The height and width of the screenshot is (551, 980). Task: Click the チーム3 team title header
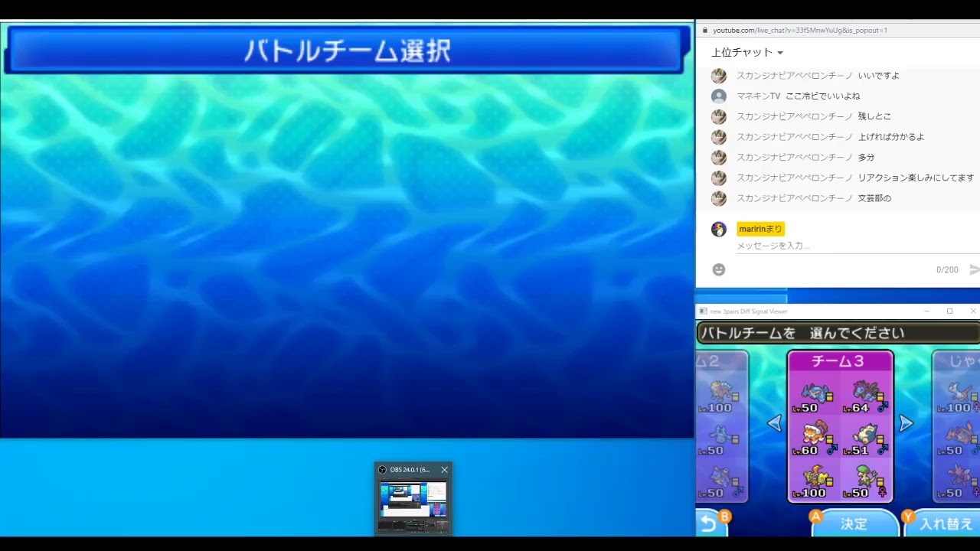pos(840,361)
